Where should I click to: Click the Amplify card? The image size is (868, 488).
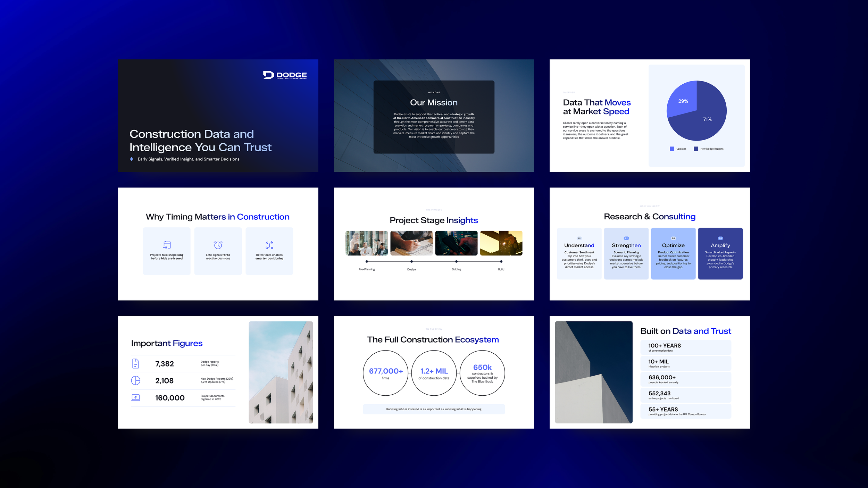[720, 253]
